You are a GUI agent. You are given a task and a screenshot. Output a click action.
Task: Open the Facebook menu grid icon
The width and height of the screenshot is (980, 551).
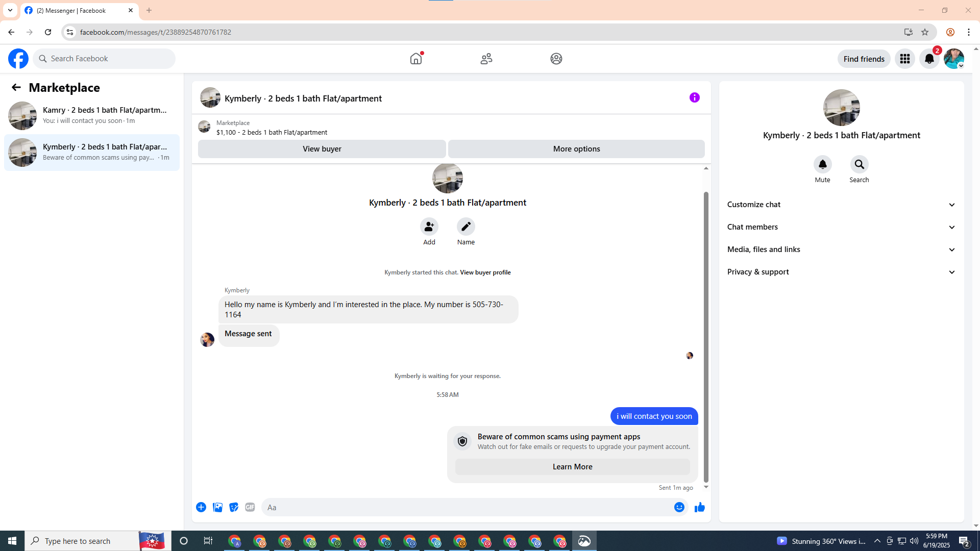[x=905, y=59]
